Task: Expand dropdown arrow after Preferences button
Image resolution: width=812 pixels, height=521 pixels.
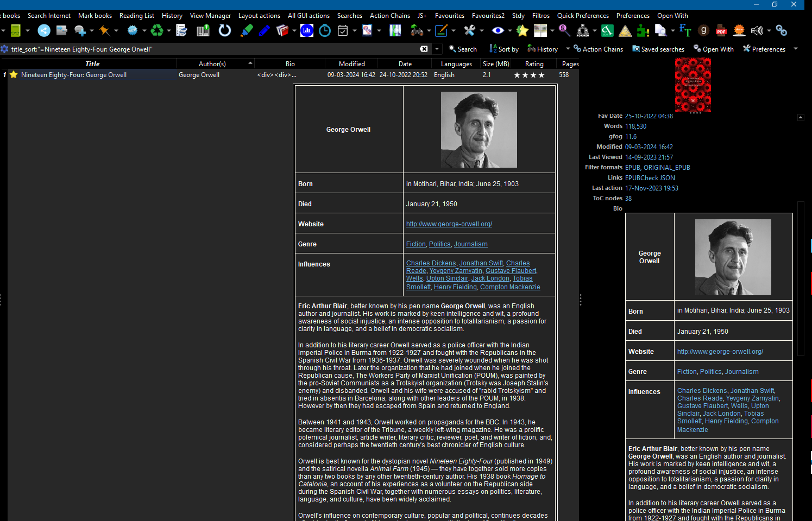Action: point(796,49)
